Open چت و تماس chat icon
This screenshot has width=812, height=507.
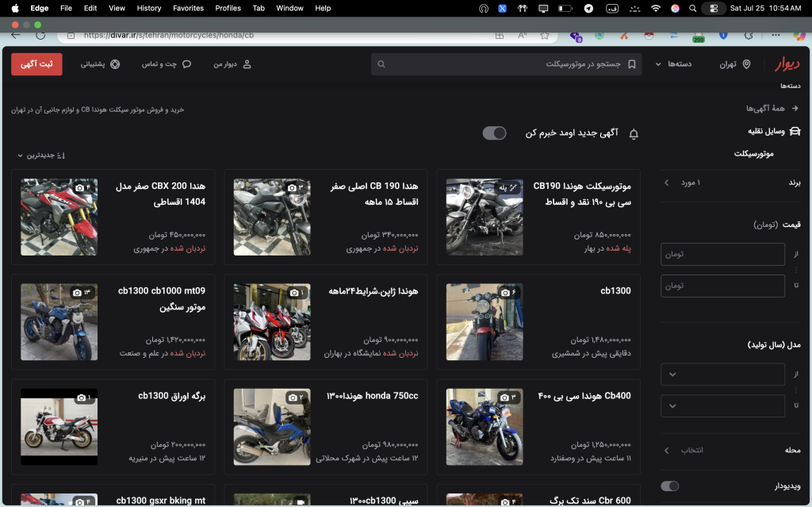187,64
